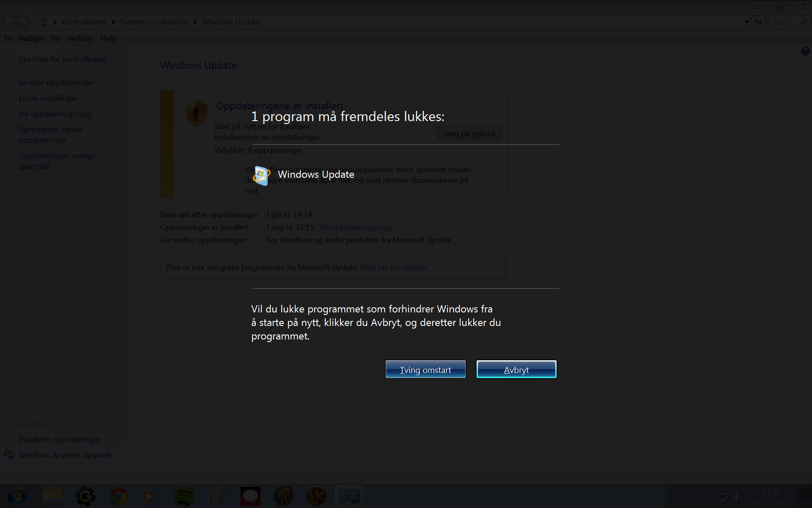Screen dimensions: 812x508
Task: Select the Control Panel window taskbar icon
Action: pyautogui.click(x=349, y=497)
